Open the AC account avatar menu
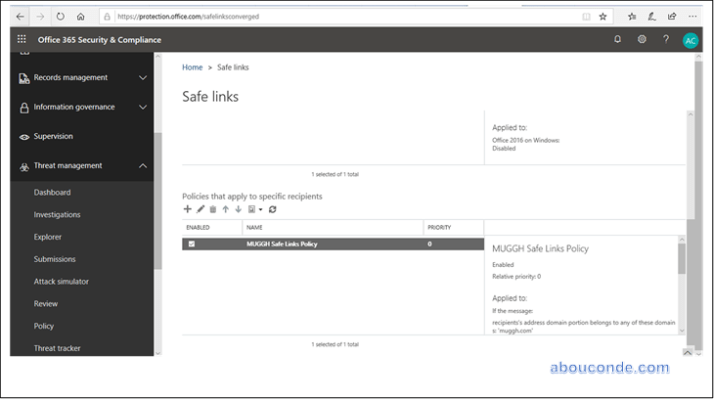Image resolution: width=714 pixels, height=400 pixels. [x=690, y=40]
